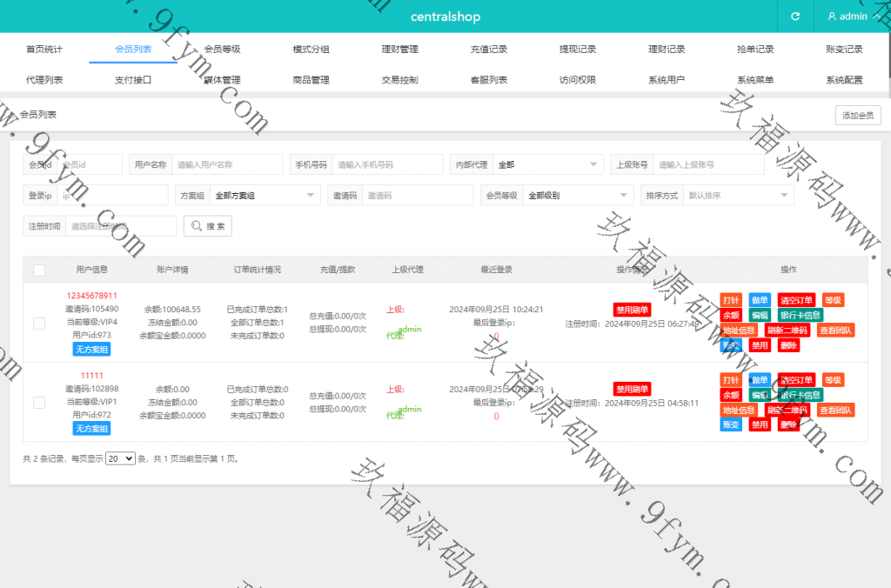Switch to the 会员等级 tab
This screenshot has width=891, height=588.
pyautogui.click(x=222, y=50)
